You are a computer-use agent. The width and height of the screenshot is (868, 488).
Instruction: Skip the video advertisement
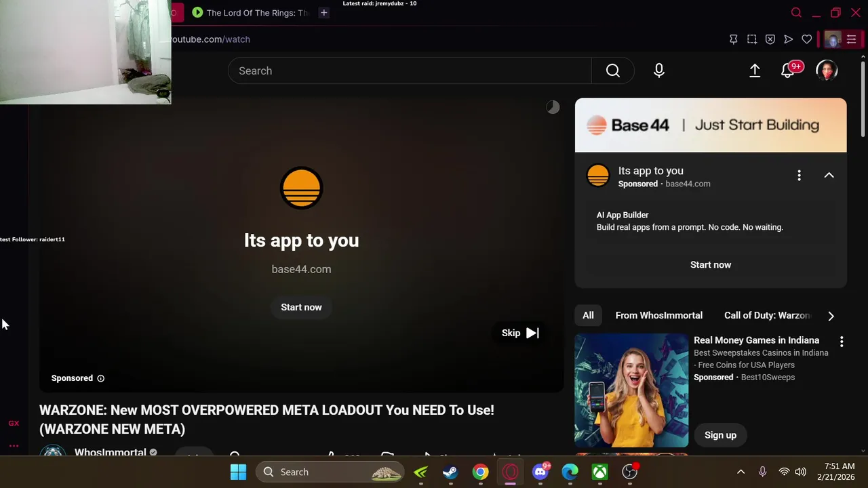click(520, 333)
